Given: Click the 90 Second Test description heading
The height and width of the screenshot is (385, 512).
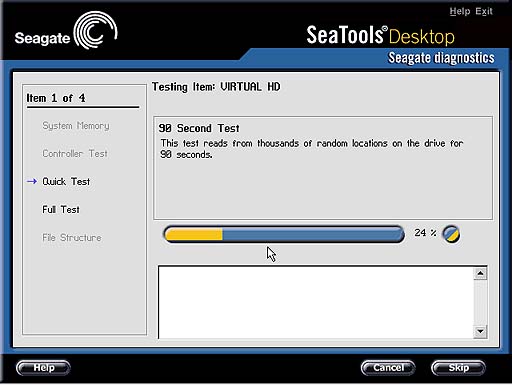Looking at the screenshot, I should coord(199,128).
